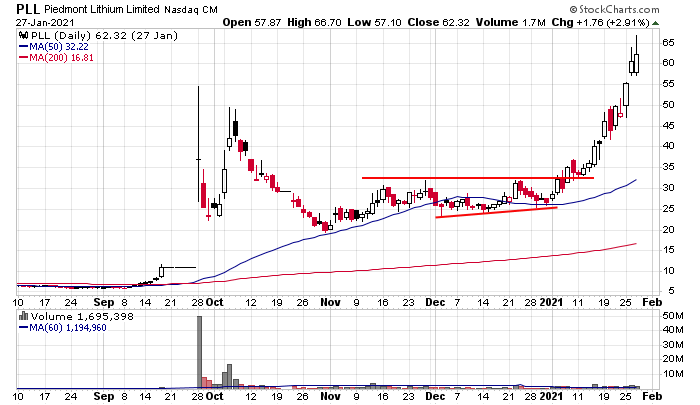The height and width of the screenshot is (405, 700).
Task: Click the Low 57.10 value
Action: coord(374,22)
